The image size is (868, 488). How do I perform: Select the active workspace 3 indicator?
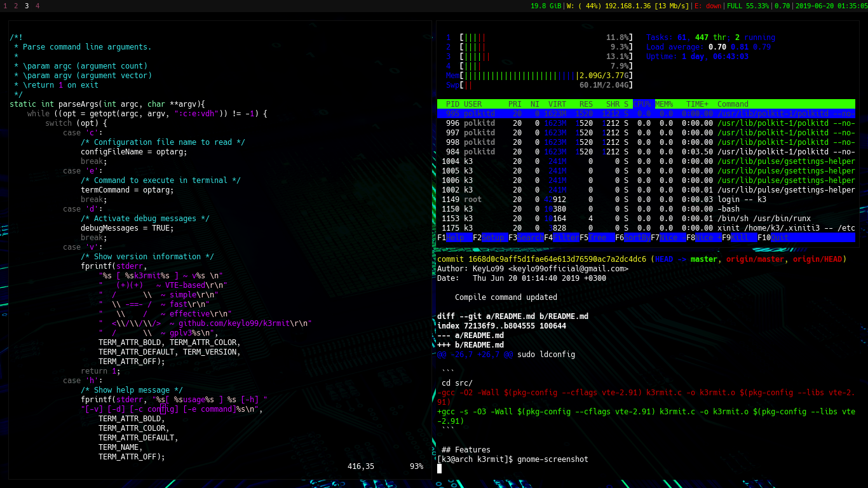27,6
